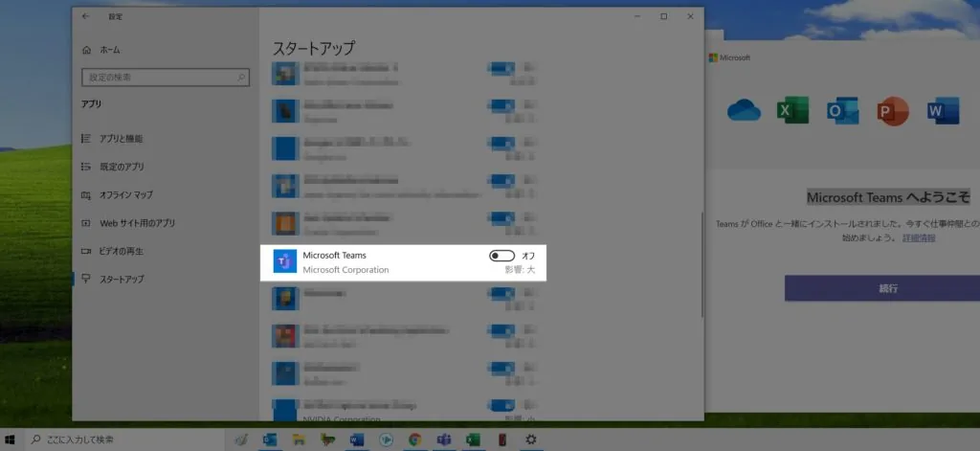Open the red app icon on taskbar

pos(501,440)
